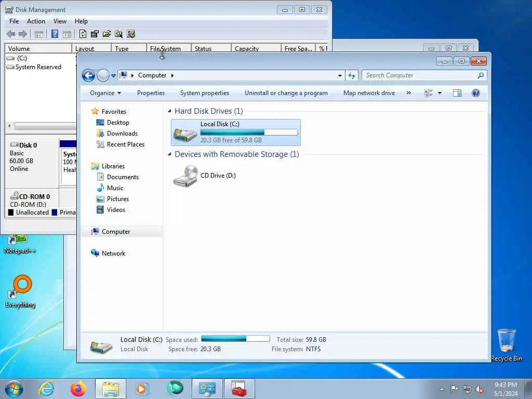The height and width of the screenshot is (399, 532).
Task: Open the view options dropdown arrow
Action: 440,93
